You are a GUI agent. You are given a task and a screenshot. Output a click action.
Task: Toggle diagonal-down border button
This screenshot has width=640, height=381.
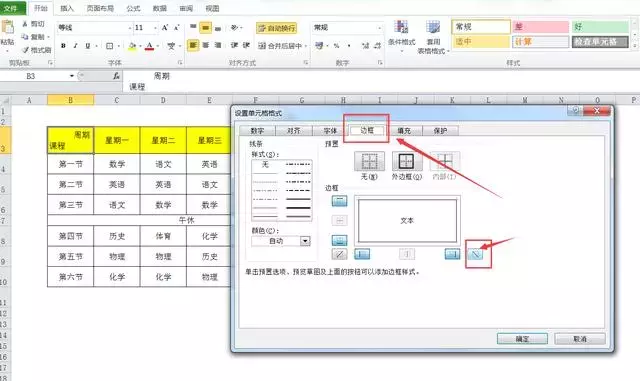click(x=475, y=254)
